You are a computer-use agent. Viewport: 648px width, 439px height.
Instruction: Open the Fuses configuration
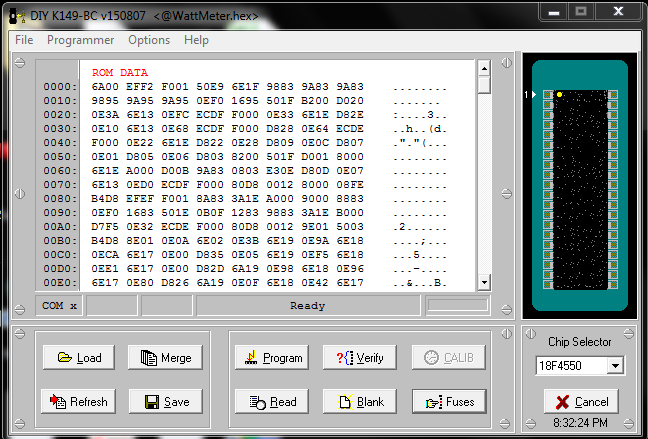point(449,401)
